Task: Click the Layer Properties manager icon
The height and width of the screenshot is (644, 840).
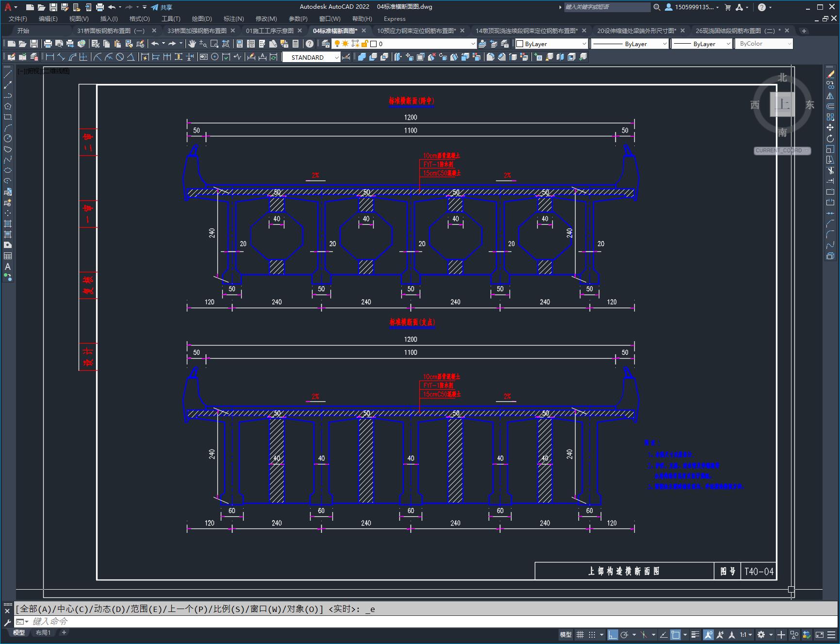Action: tap(326, 44)
